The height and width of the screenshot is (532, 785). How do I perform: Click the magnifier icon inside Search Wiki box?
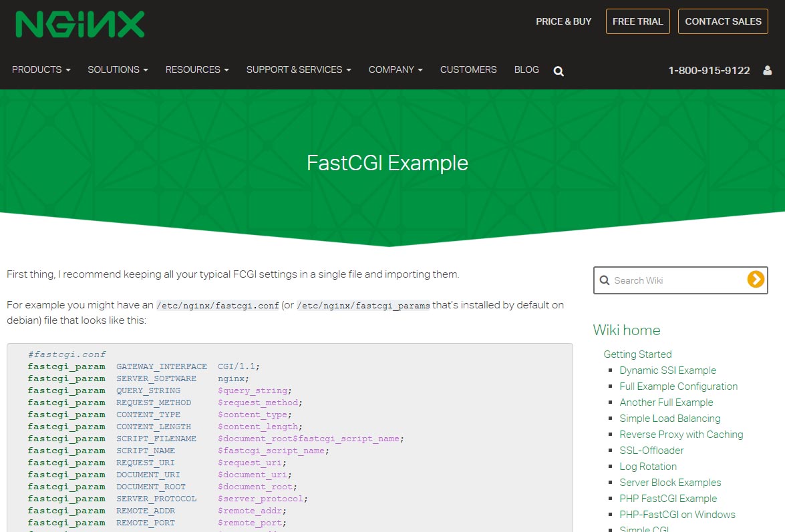coord(605,280)
